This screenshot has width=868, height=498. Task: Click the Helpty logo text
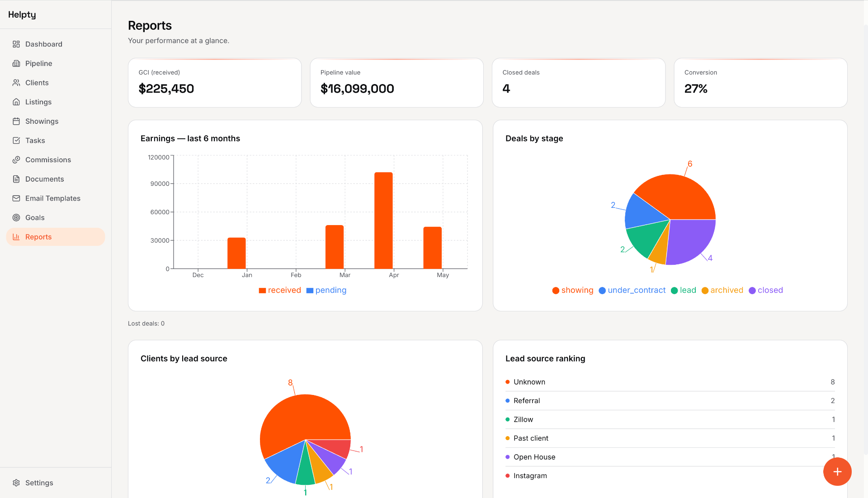point(22,14)
